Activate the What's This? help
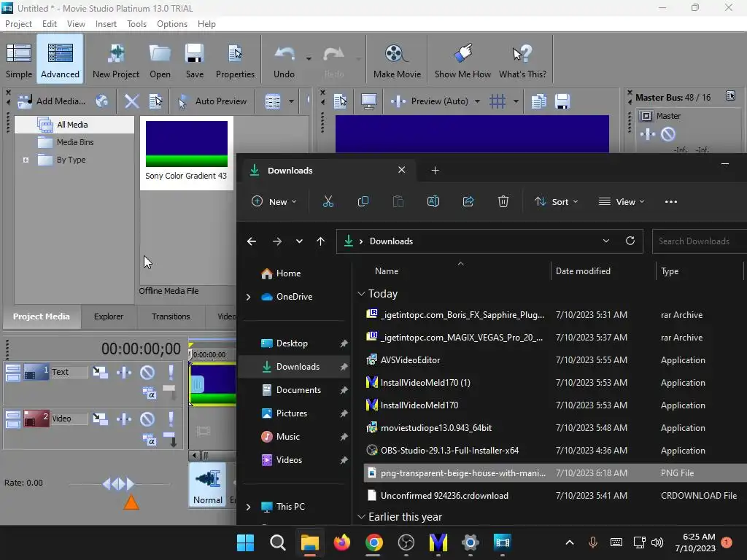 pyautogui.click(x=522, y=60)
